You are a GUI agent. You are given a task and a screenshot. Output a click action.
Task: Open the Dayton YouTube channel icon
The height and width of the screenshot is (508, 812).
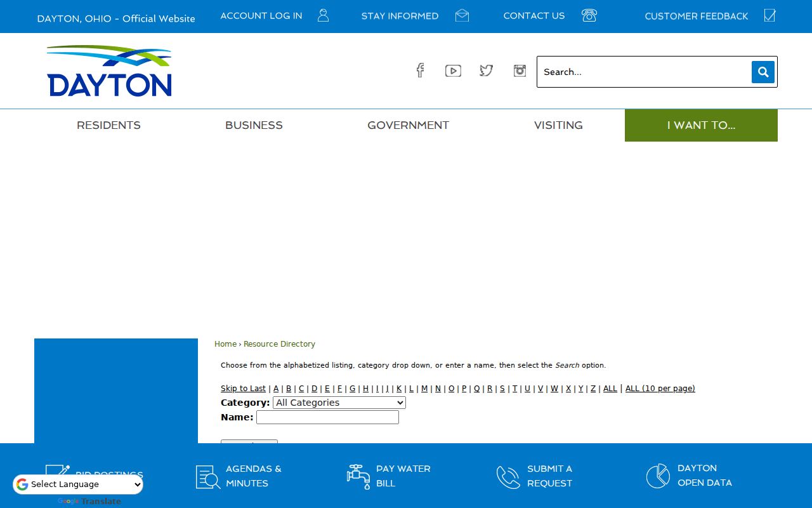(453, 71)
